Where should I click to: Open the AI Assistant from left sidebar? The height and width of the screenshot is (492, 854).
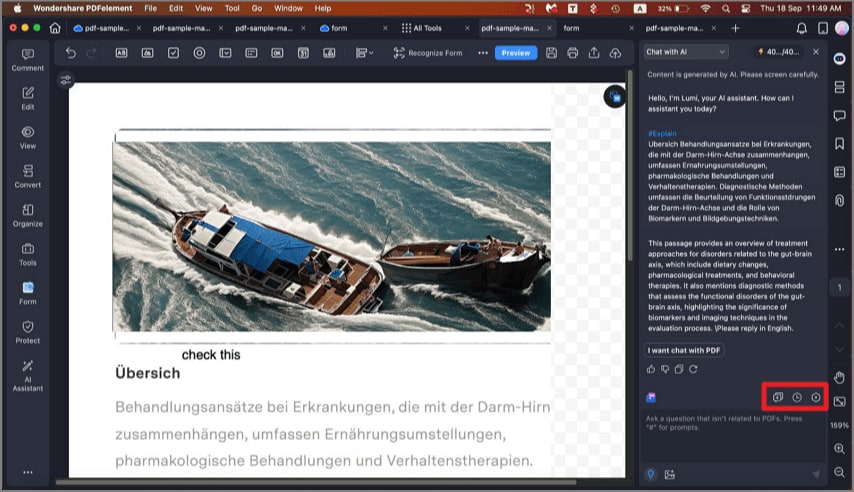pyautogui.click(x=28, y=375)
